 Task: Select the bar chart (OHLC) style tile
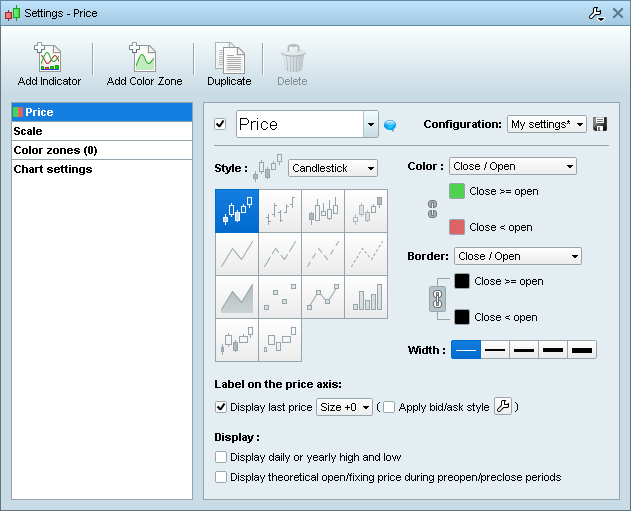(280, 211)
